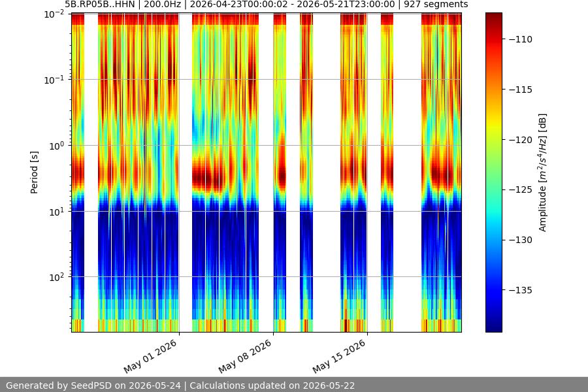Click the 'May 08 2026' date tick label
The image size is (588, 392).
244,357
